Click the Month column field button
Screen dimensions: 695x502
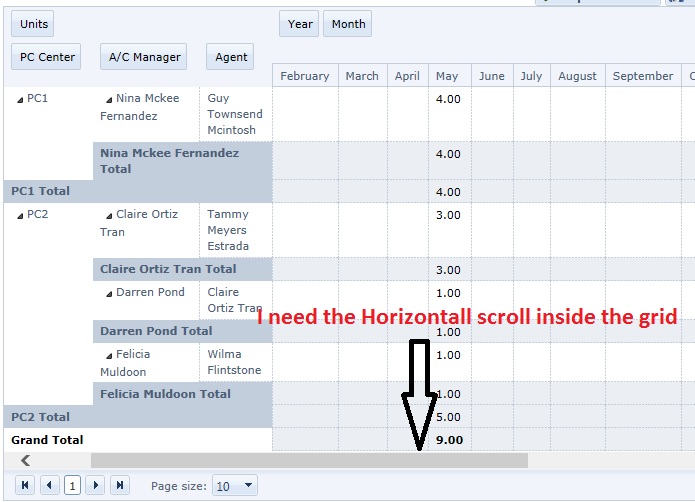[x=348, y=24]
